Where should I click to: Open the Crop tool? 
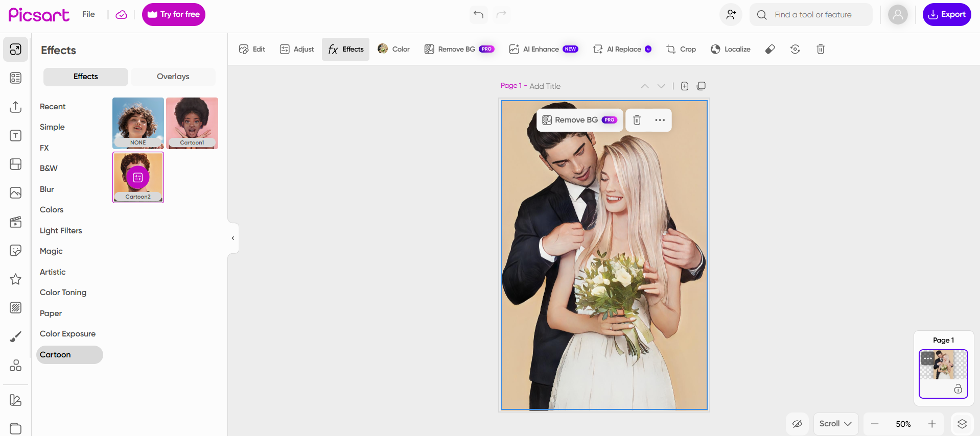tap(681, 49)
